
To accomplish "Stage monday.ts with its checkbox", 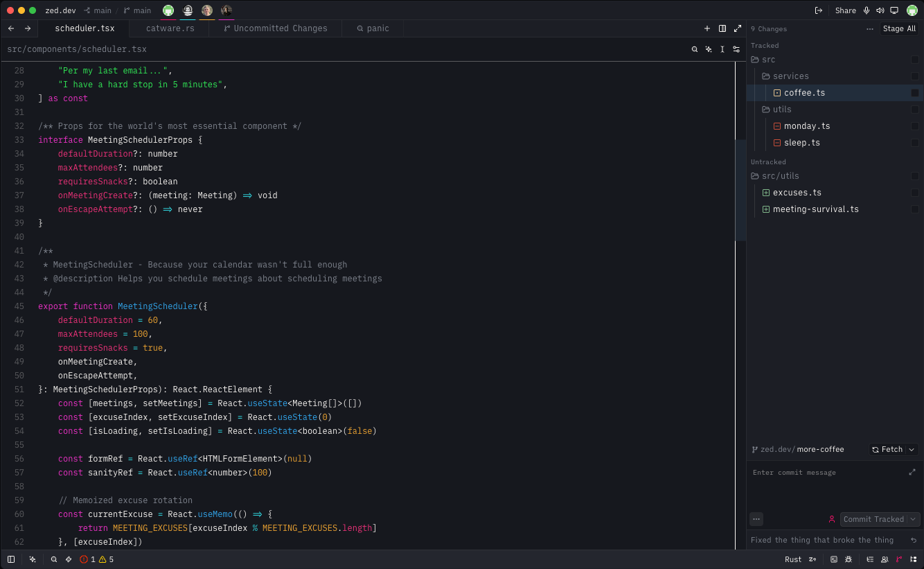I will (x=915, y=126).
